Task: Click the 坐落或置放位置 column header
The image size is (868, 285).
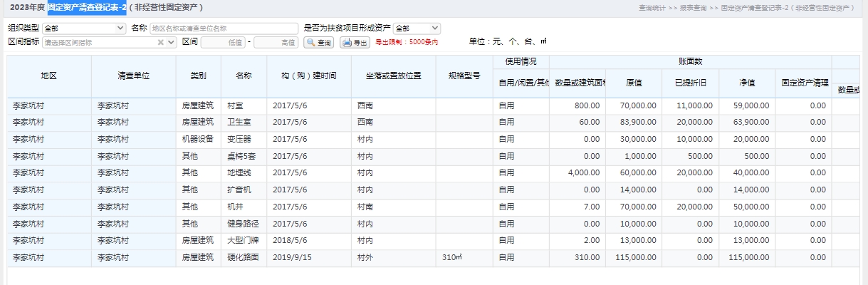Action: coord(394,76)
